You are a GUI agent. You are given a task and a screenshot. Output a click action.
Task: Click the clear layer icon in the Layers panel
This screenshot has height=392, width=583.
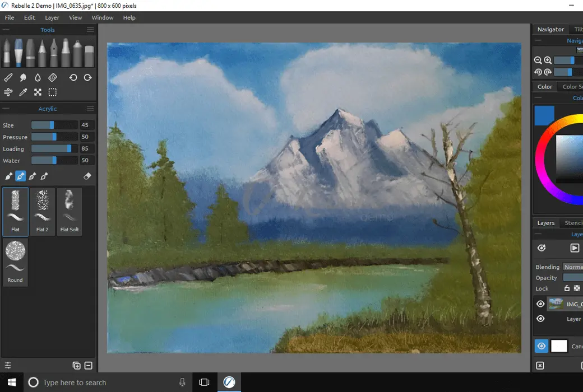coord(540,366)
